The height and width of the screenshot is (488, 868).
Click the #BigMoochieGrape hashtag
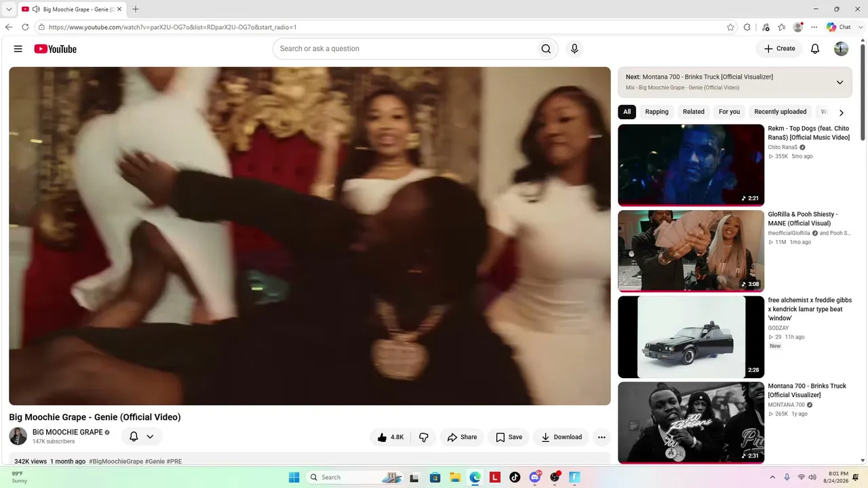116,462
